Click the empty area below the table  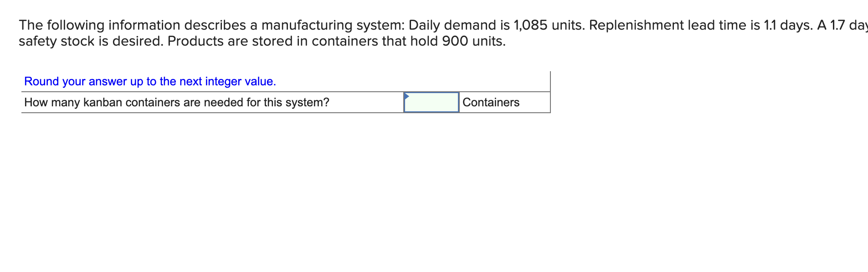point(273,183)
